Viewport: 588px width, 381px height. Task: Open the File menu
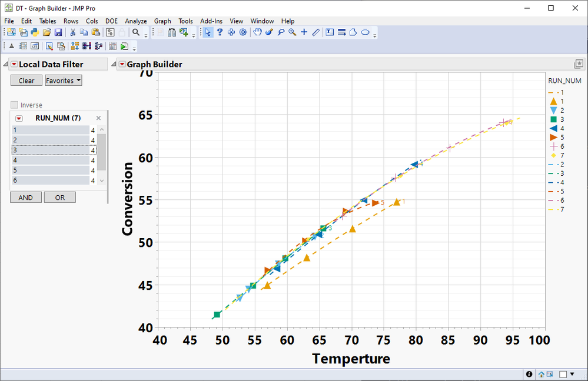pos(9,21)
